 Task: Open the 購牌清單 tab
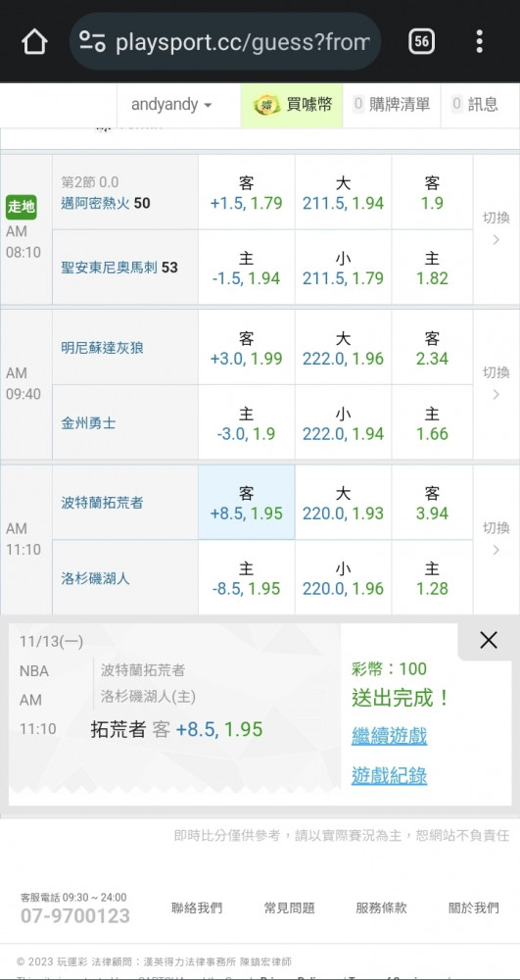tap(392, 105)
